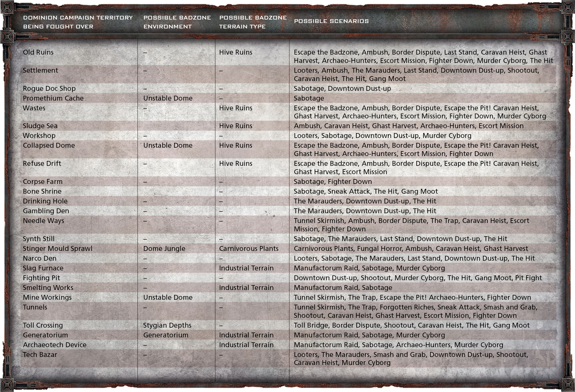
Task: Click the Sludge Sea scenarios starting 'Ambush, Caravan Heist'
Action: 409,126
